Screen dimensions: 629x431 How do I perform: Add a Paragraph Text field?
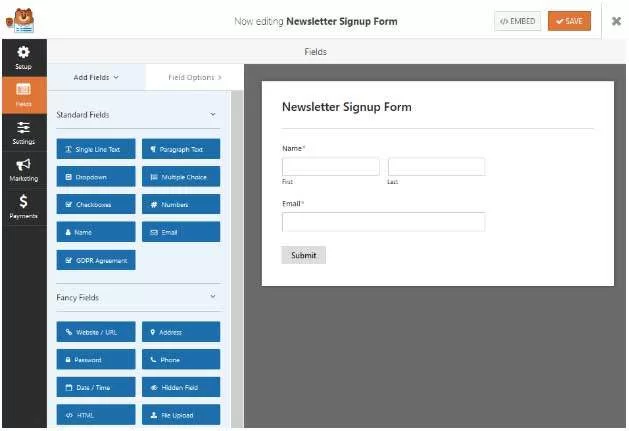point(181,149)
